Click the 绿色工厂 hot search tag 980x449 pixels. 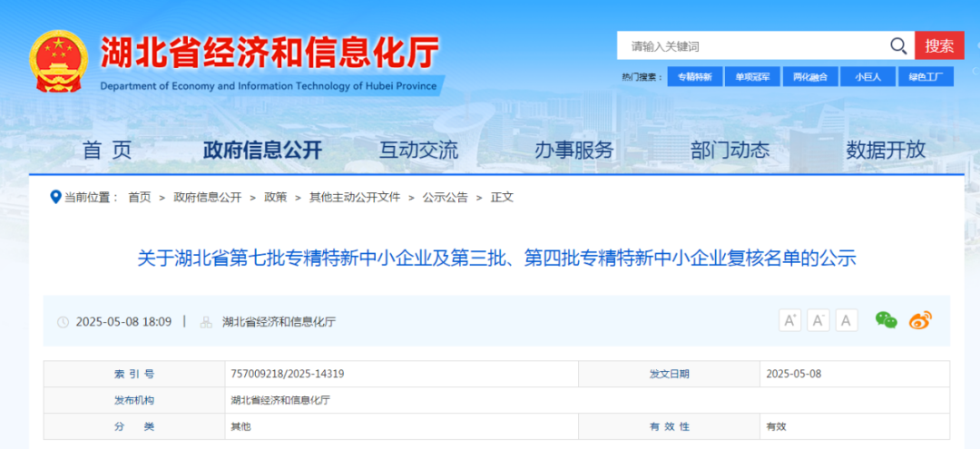click(926, 77)
